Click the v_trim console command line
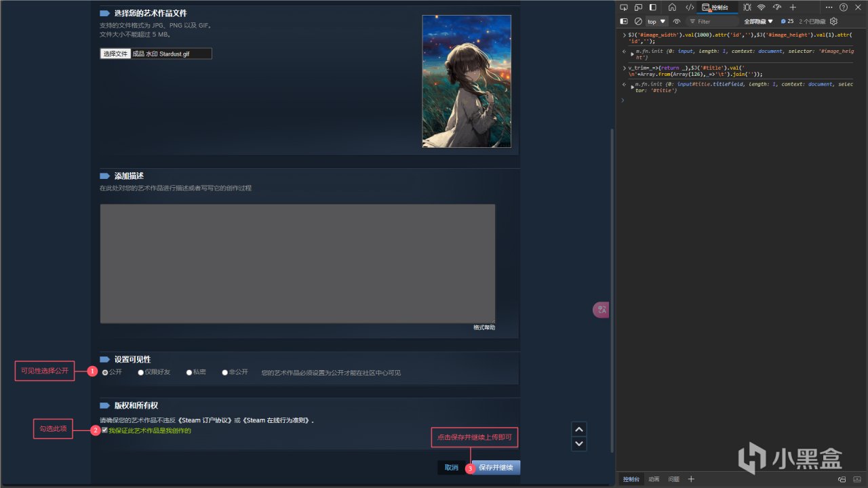This screenshot has width=868, height=488. pos(696,70)
